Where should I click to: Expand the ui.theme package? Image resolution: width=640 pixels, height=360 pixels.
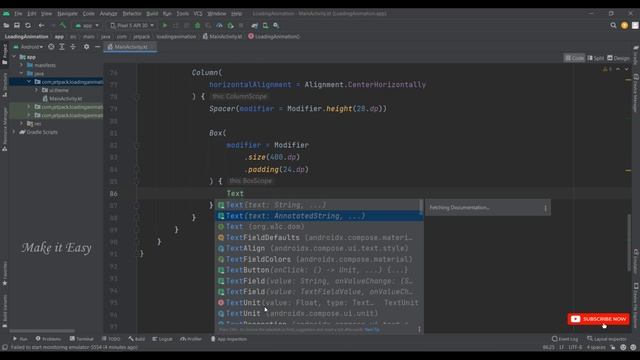click(x=36, y=90)
